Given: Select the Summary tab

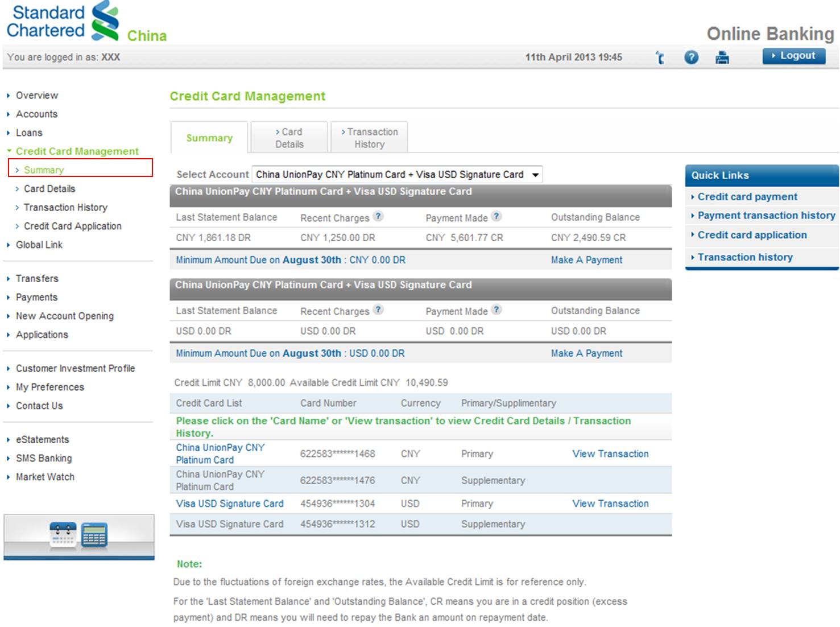Looking at the screenshot, I should pos(209,138).
